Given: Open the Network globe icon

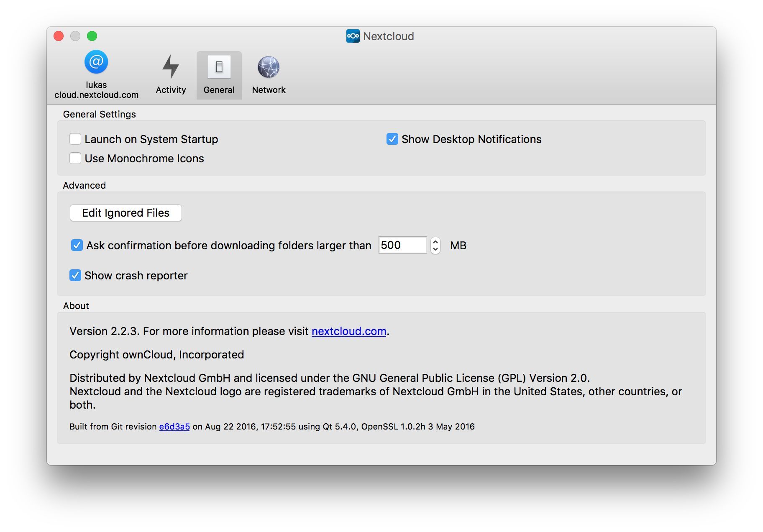Looking at the screenshot, I should tap(268, 67).
